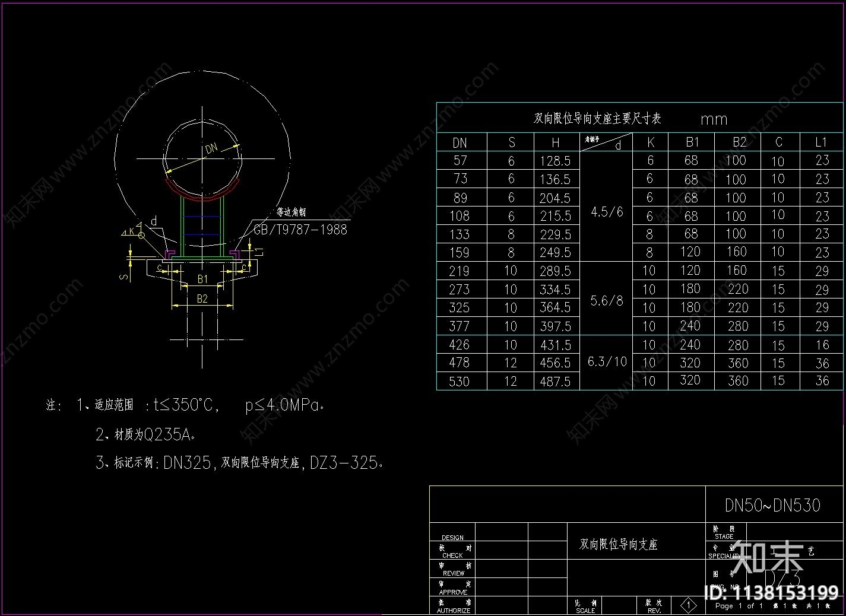The width and height of the screenshot is (846, 616).
Task: Click the DN diameter dimension inside pipe circle
Action: click(212, 148)
